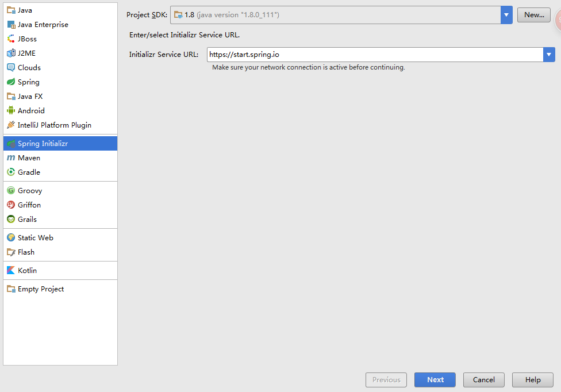Screen dimensions: 561x392
Task: Select 'Android' list label
Action: (31, 110)
